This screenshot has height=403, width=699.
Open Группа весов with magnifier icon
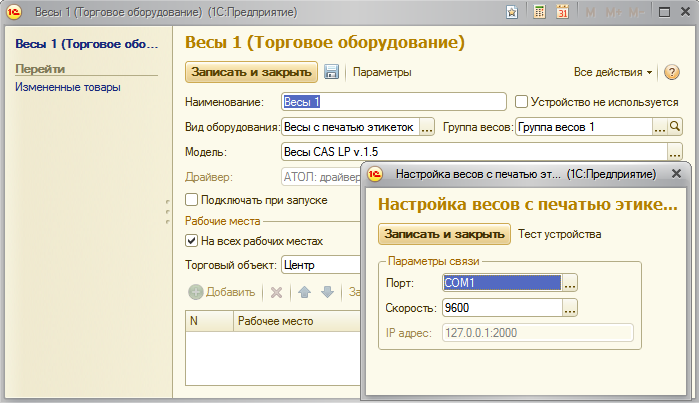[x=675, y=127]
